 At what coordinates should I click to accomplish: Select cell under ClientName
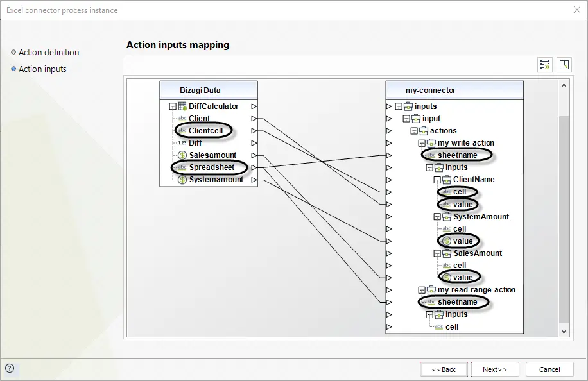(x=460, y=192)
